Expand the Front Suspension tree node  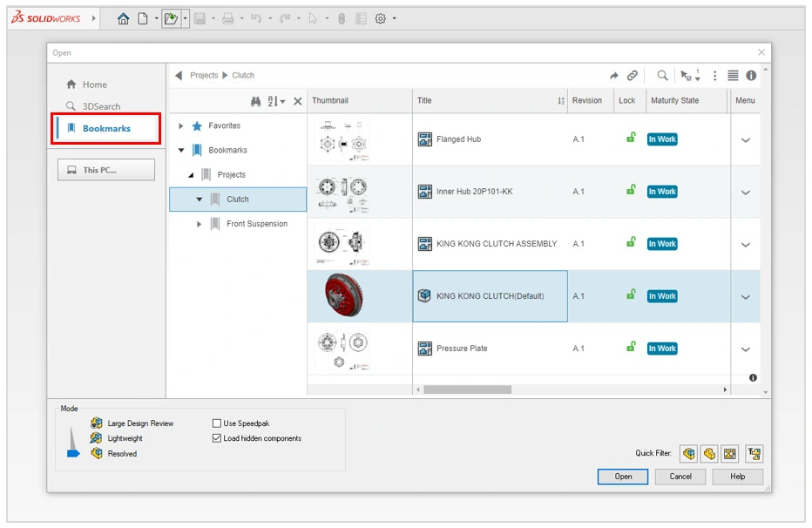click(x=199, y=224)
